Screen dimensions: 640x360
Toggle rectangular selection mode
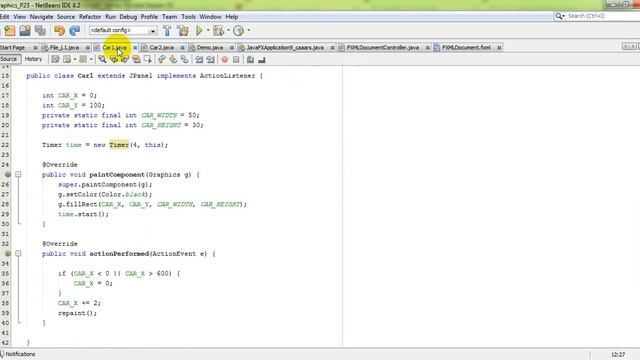pos(147,60)
